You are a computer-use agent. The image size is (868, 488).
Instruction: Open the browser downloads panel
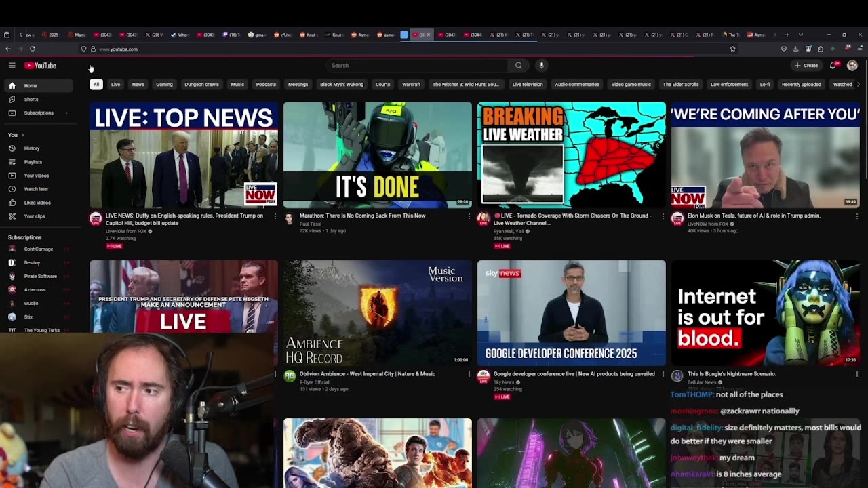click(x=796, y=49)
